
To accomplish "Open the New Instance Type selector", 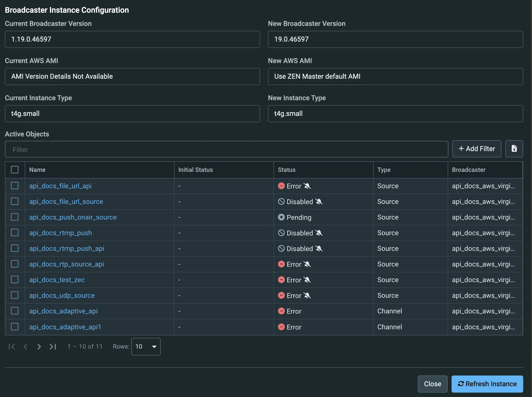I will coord(395,114).
